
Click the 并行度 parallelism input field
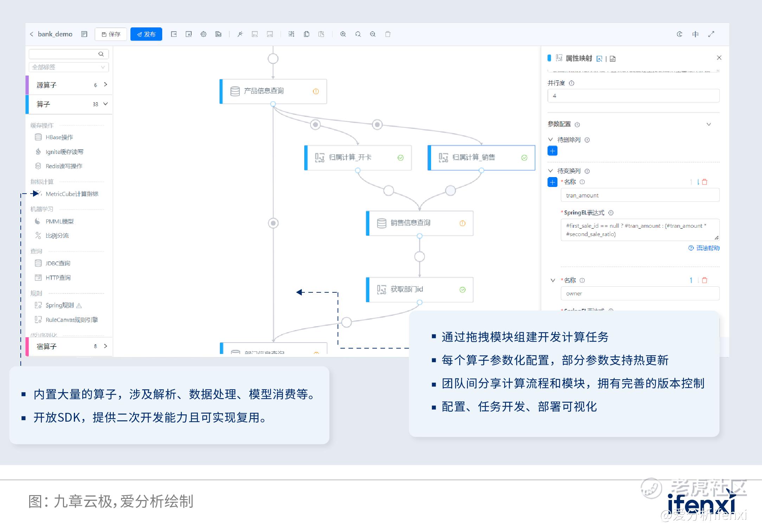click(x=633, y=96)
